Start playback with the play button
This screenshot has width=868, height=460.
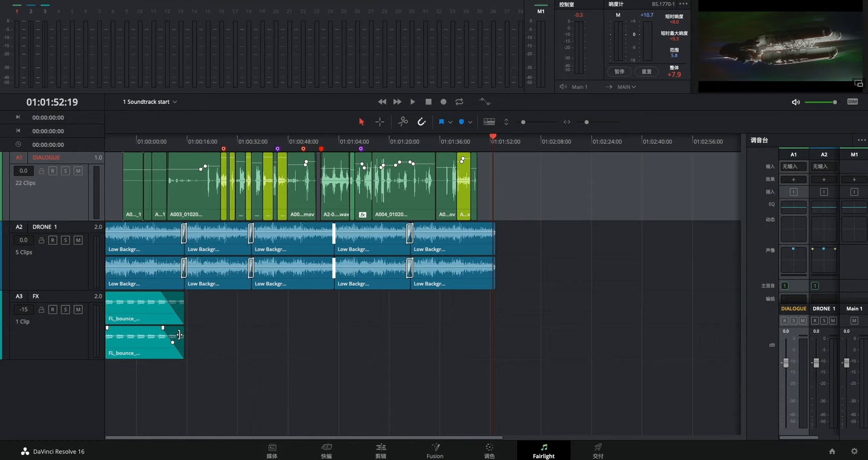point(413,102)
